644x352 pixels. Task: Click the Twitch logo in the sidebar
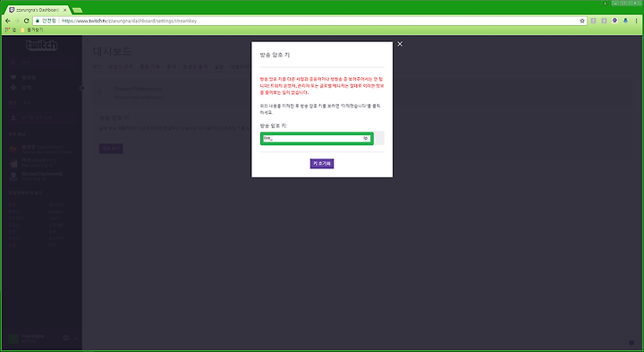(41, 46)
